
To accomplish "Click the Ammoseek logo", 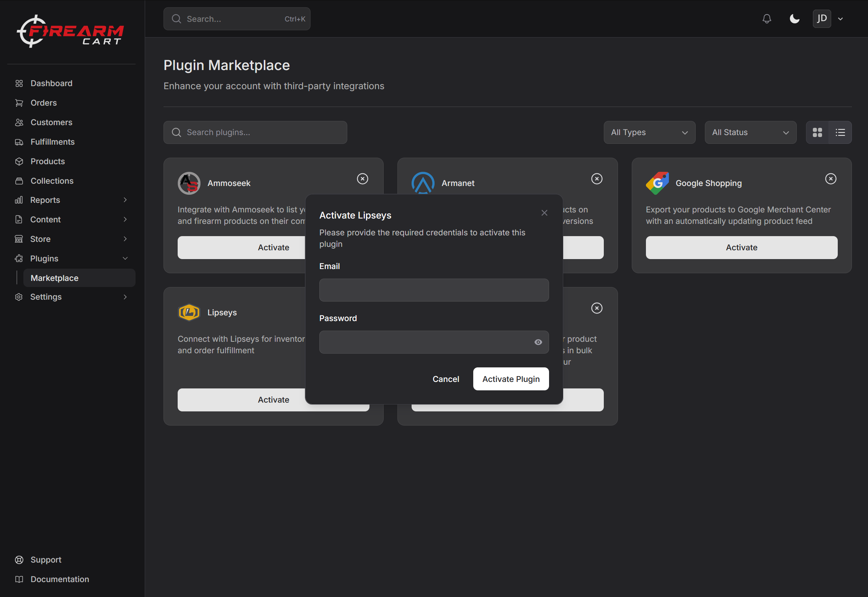I will tap(189, 183).
